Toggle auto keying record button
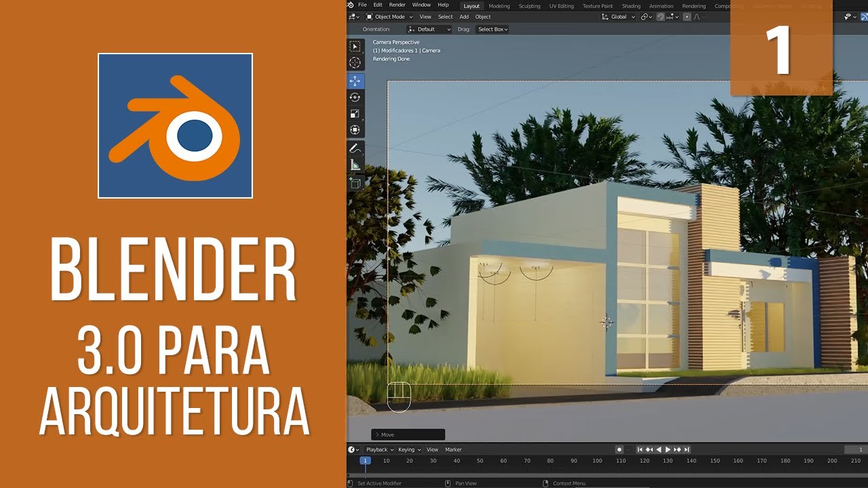The image size is (868, 488). pyautogui.click(x=619, y=449)
